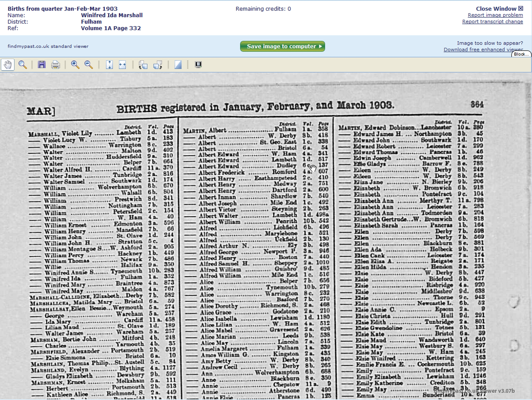Click Download free enhanced viewer link

pos(483,50)
